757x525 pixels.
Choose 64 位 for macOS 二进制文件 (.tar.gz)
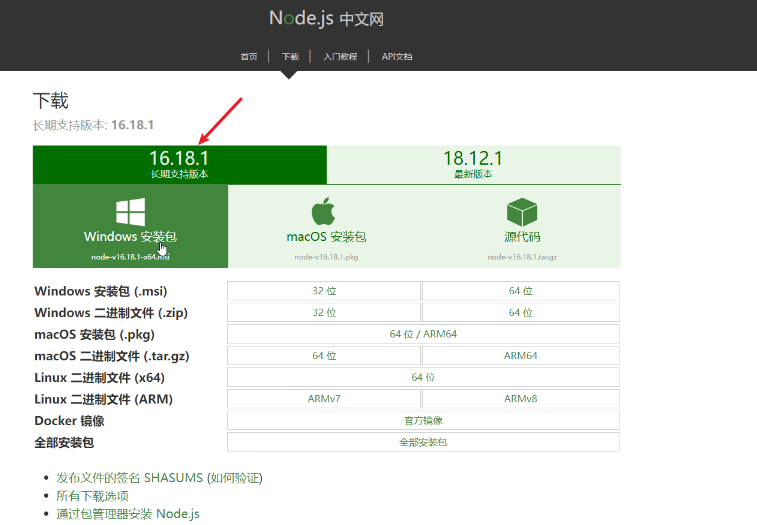[324, 355]
